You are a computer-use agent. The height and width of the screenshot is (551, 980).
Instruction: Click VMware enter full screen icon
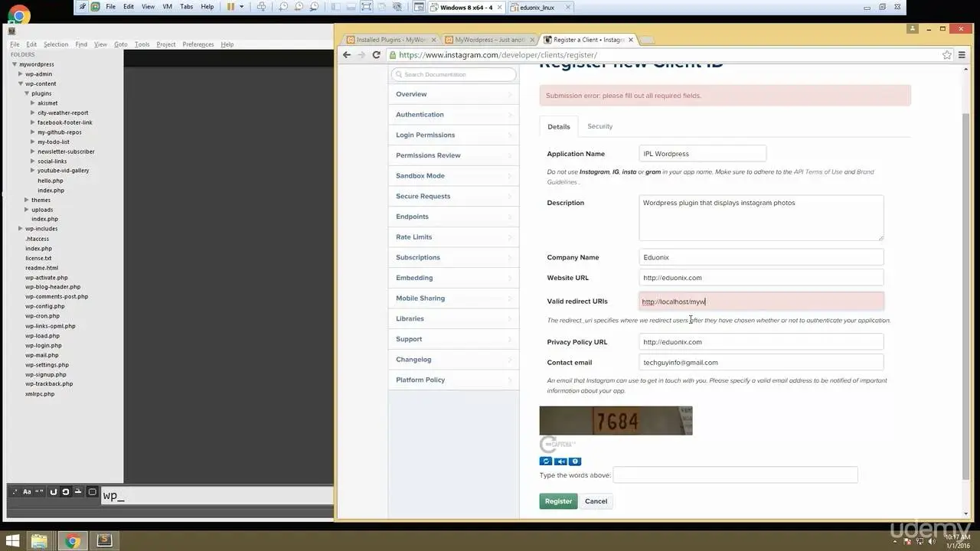tap(367, 7)
